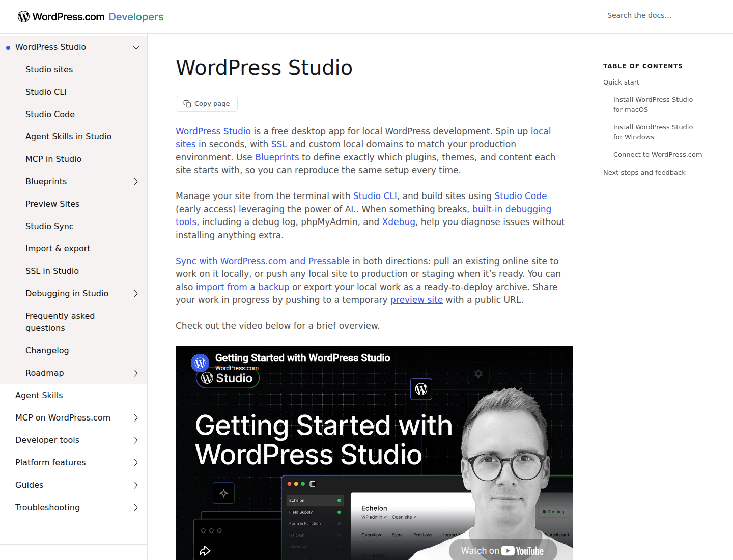Screen dimensions: 733x560
Task: Click the WordPress.com logo icon in header
Action: tap(23, 17)
